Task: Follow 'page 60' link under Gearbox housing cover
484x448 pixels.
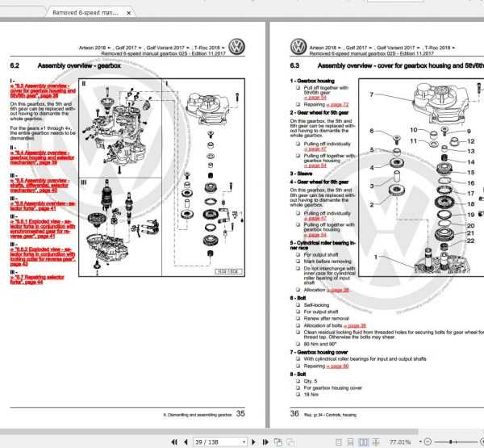Action: [x=337, y=366]
